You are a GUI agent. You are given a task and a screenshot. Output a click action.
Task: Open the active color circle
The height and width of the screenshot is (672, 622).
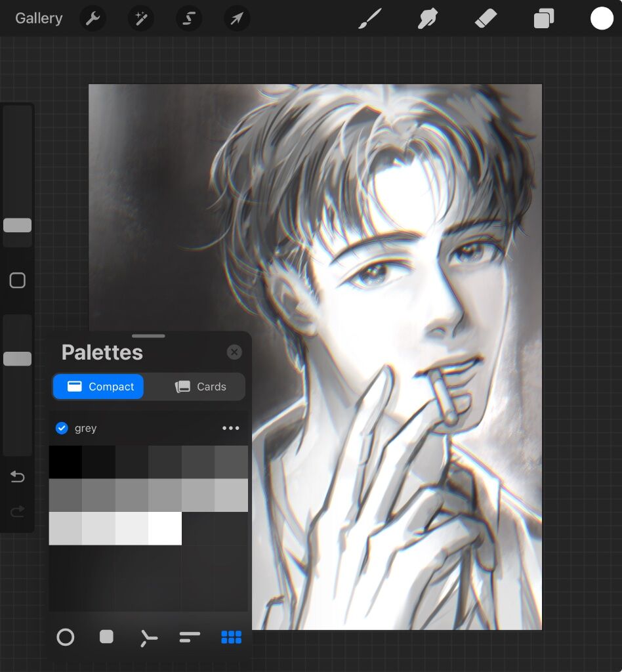602,18
